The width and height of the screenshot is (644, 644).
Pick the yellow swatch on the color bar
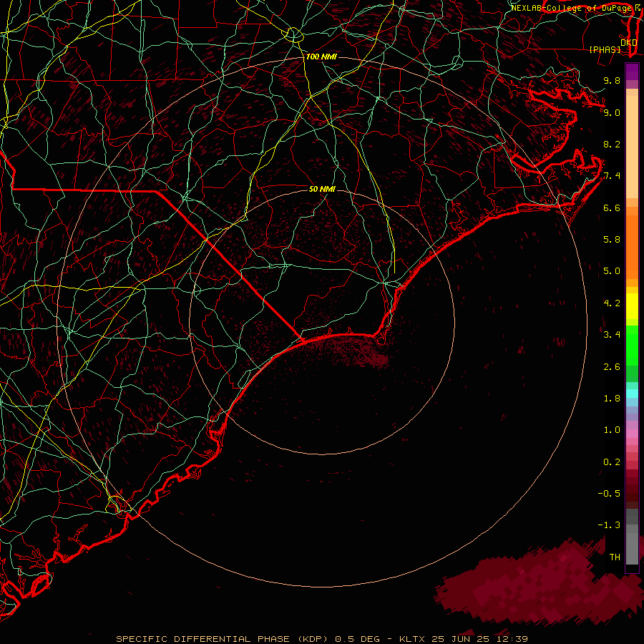632,306
